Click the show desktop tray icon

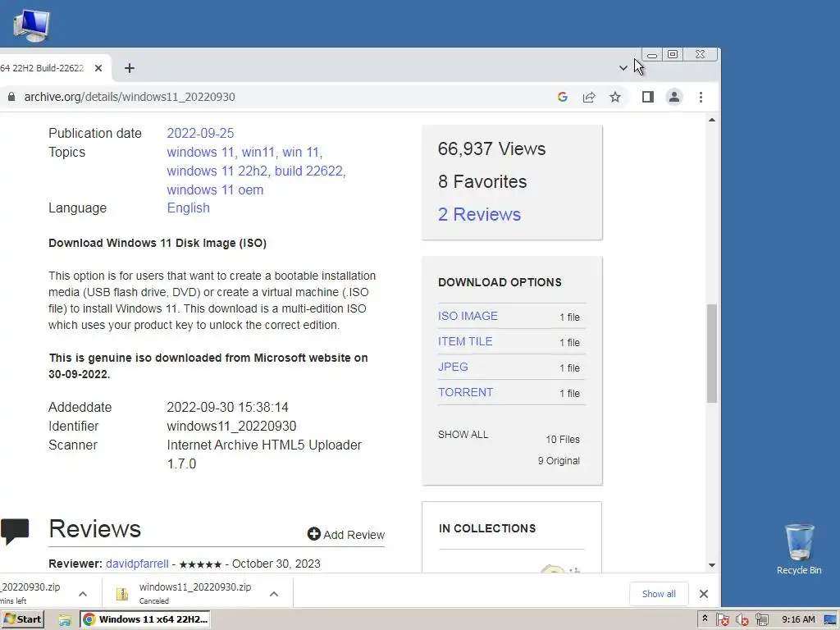click(830, 620)
